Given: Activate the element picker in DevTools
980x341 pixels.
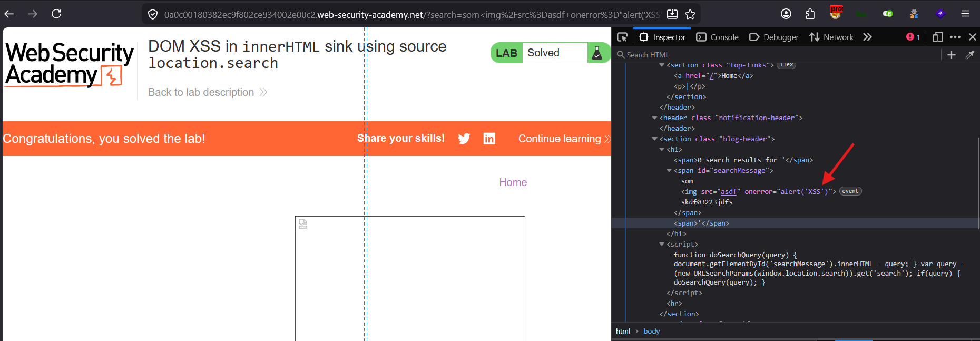Looking at the screenshot, I should (x=622, y=37).
